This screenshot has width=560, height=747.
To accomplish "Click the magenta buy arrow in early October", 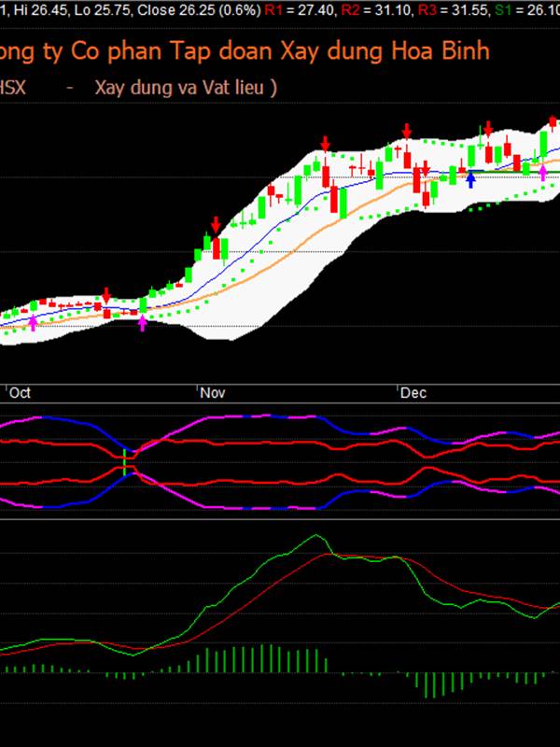I will pyautogui.click(x=33, y=322).
